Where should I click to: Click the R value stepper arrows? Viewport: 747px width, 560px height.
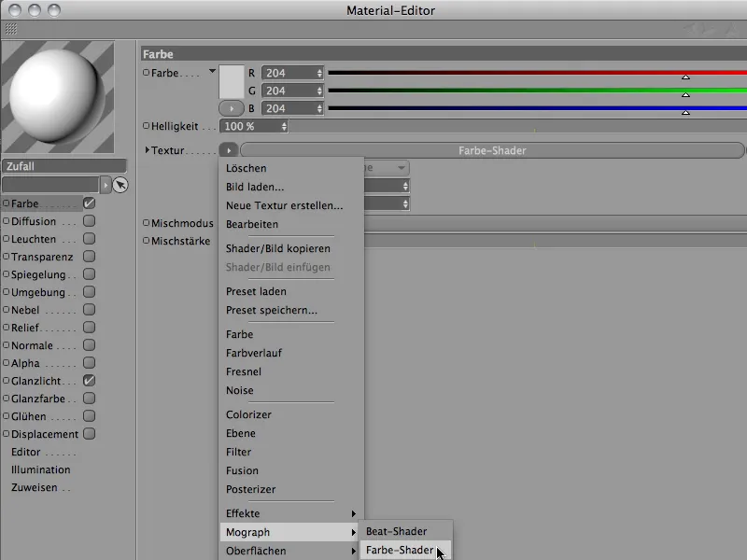coord(319,73)
